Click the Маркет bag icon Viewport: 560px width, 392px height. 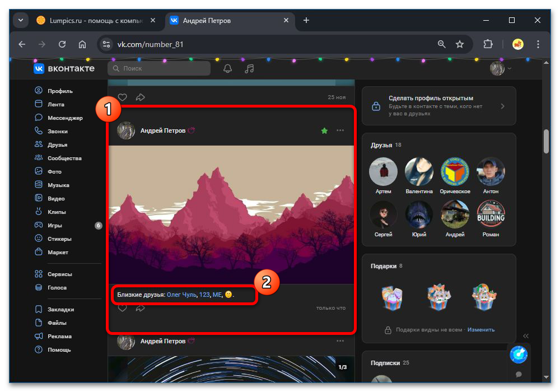click(39, 251)
